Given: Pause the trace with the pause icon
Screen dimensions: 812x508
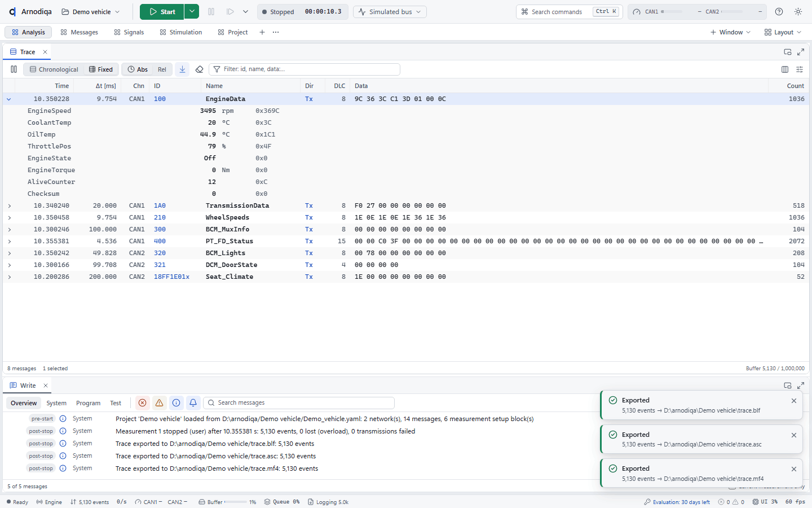Looking at the screenshot, I should coord(14,69).
